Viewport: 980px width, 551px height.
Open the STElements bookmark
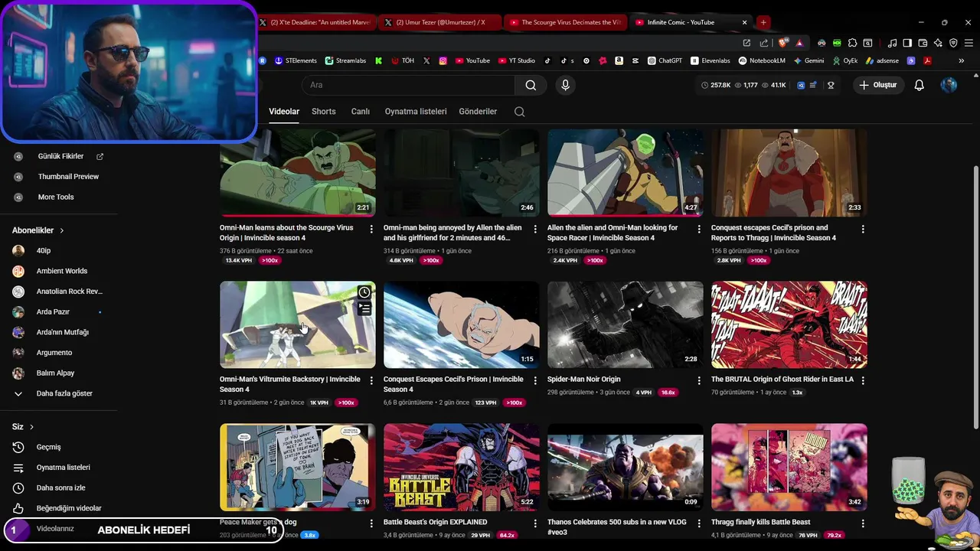point(296,60)
